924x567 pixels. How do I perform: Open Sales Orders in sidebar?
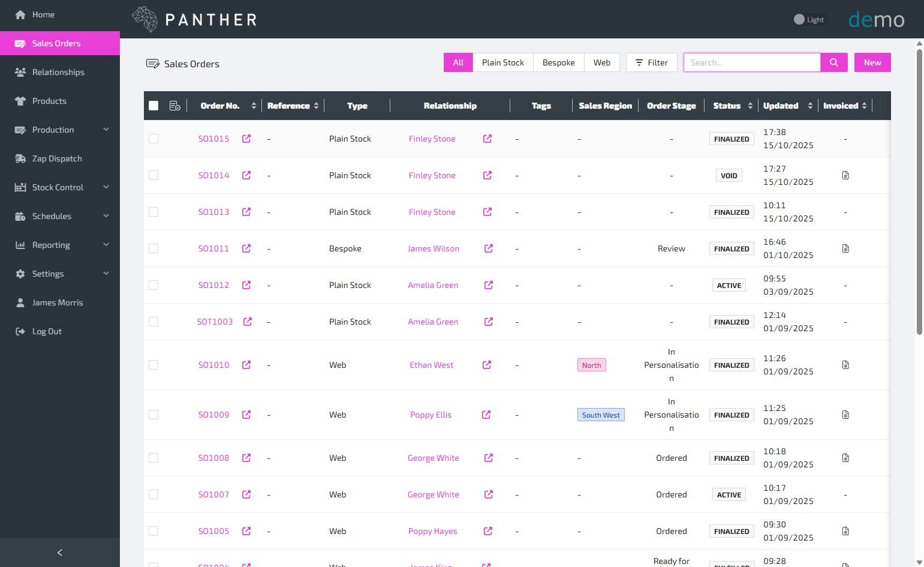tap(60, 43)
